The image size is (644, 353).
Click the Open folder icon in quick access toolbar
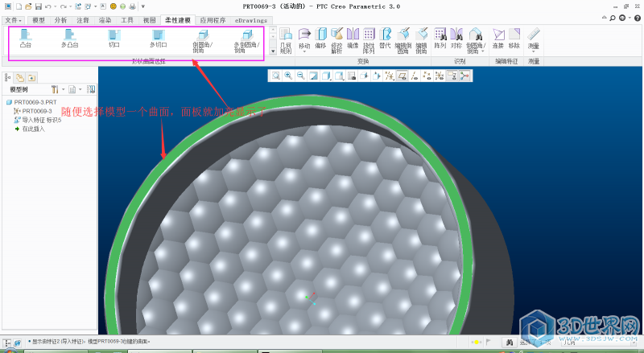[28, 6]
